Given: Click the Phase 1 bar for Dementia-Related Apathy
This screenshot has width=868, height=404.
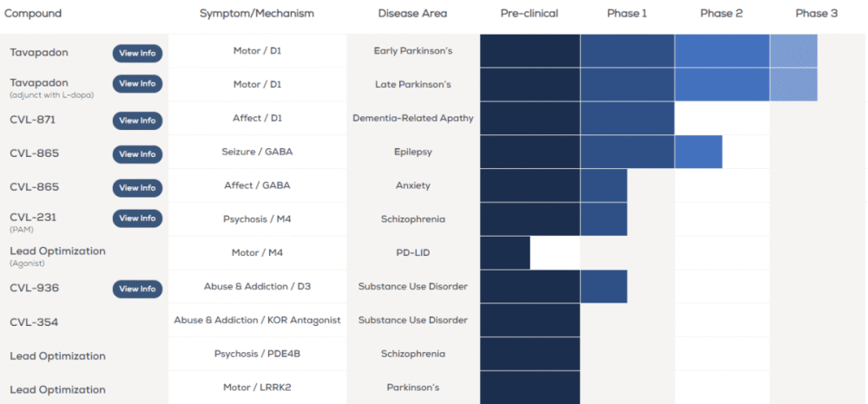Looking at the screenshot, I should point(627,118).
